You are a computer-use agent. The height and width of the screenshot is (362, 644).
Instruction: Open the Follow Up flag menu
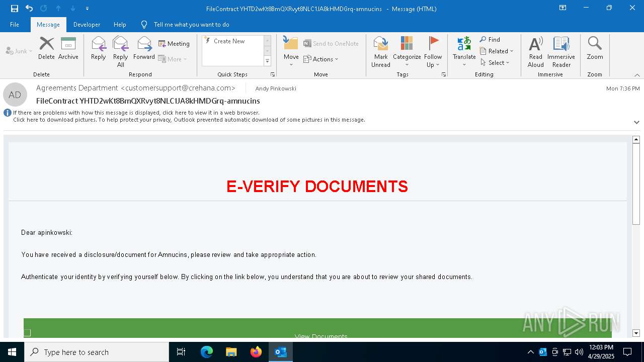(x=433, y=51)
